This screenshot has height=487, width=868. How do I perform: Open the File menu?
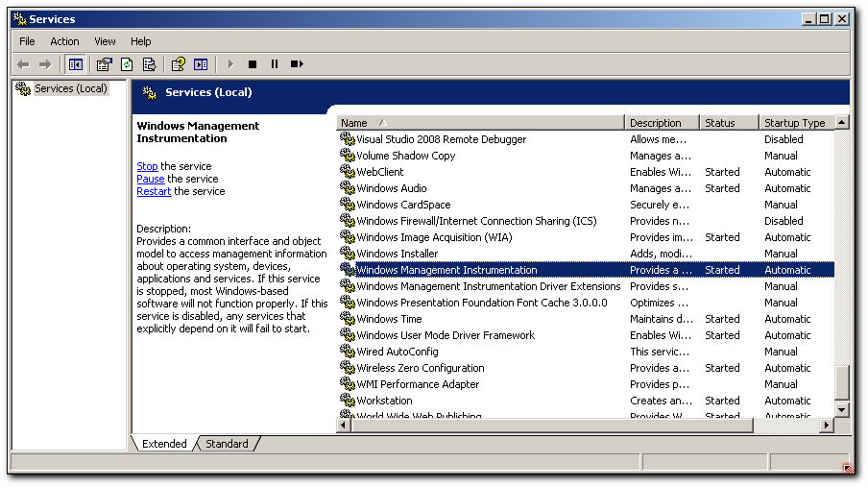point(27,41)
